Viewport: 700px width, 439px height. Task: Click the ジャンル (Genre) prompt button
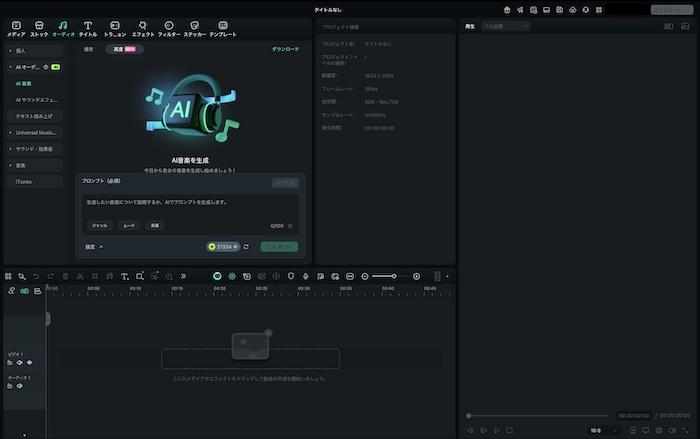(100, 226)
